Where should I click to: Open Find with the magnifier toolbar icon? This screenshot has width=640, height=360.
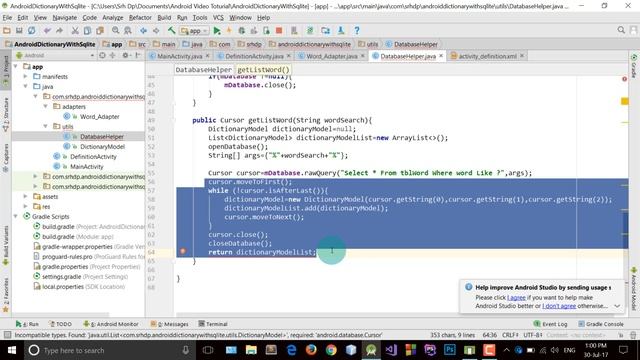[x=116, y=31]
